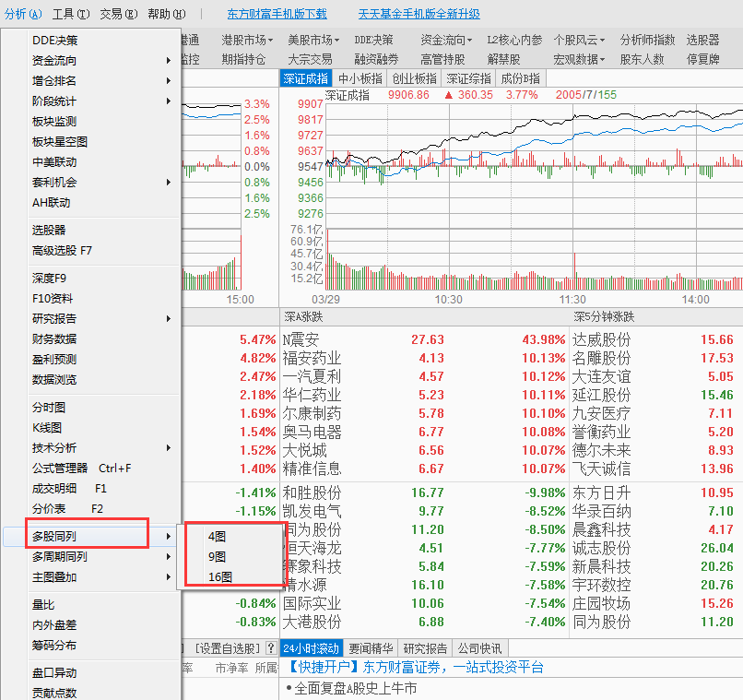
Task: Choose 筹码分布 in the menu
Action: click(54, 645)
